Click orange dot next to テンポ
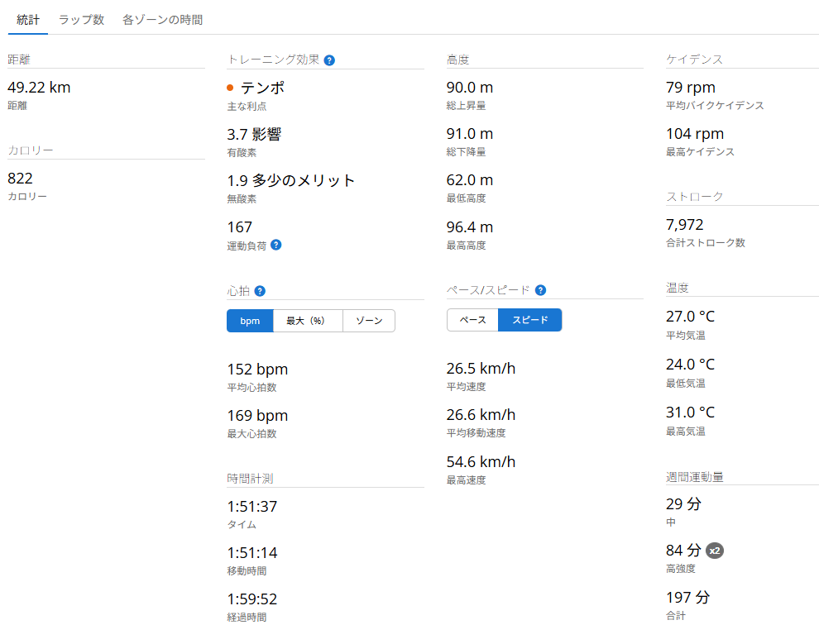 [x=230, y=88]
